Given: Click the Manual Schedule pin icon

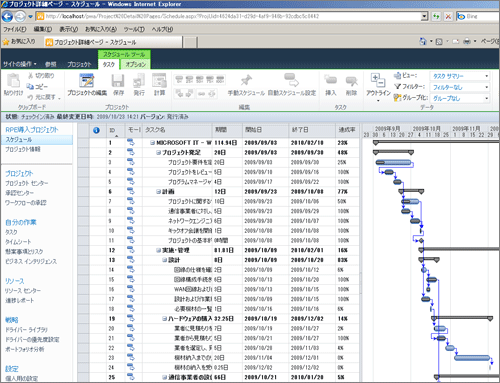Looking at the screenshot, I should pyautogui.click(x=246, y=80).
